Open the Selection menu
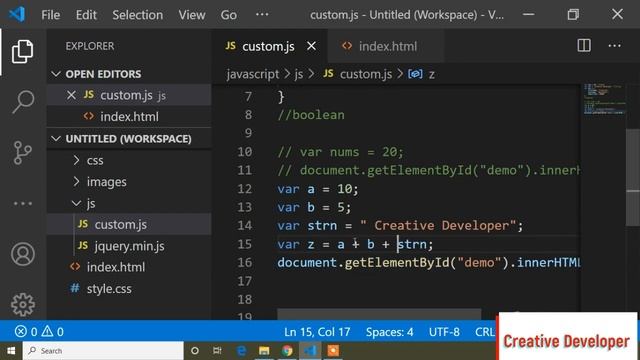The image size is (640, 360). coord(138,15)
